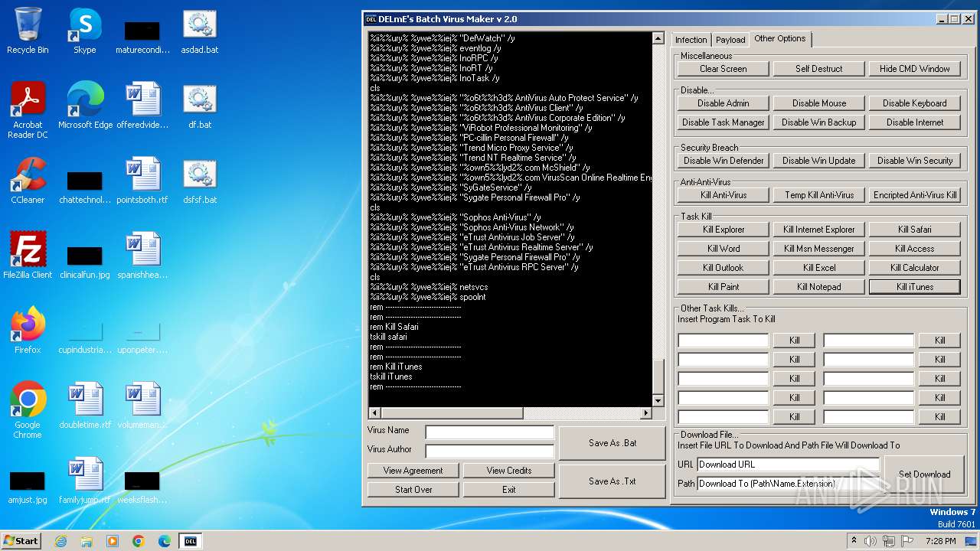Click the Set Download button
Image resolution: width=980 pixels, height=551 pixels.
tap(924, 474)
